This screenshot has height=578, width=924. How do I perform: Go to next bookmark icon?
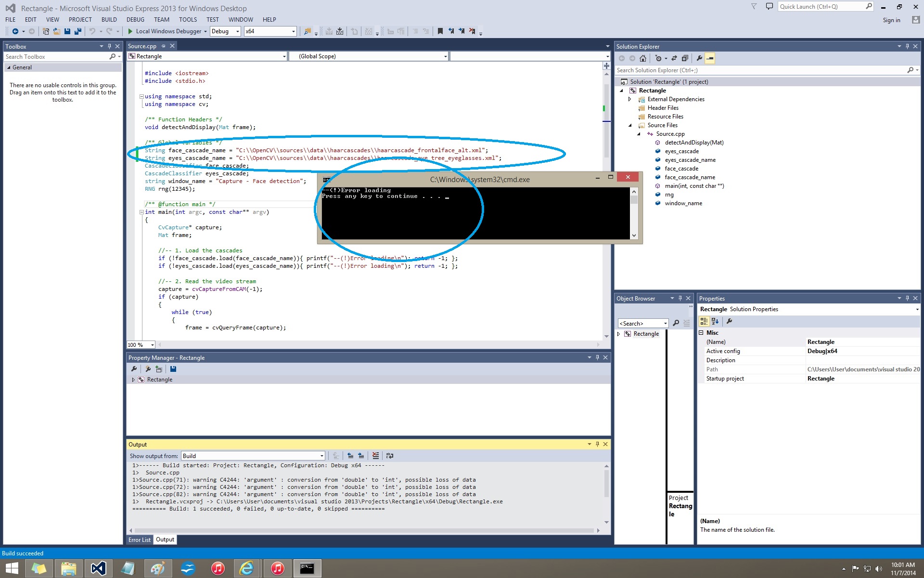pyautogui.click(x=462, y=31)
